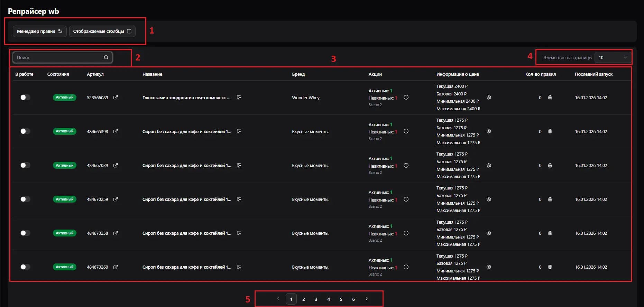Screen dimensions: 644x307
Task: Jump to page 6 in pagination
Action: coord(353,299)
